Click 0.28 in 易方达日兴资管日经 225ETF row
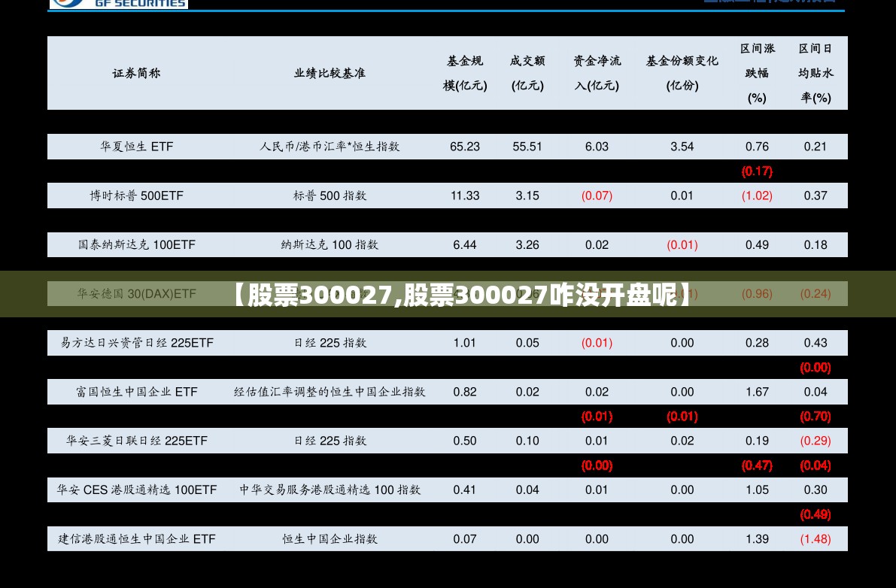The height and width of the screenshot is (588, 896). pos(757,343)
